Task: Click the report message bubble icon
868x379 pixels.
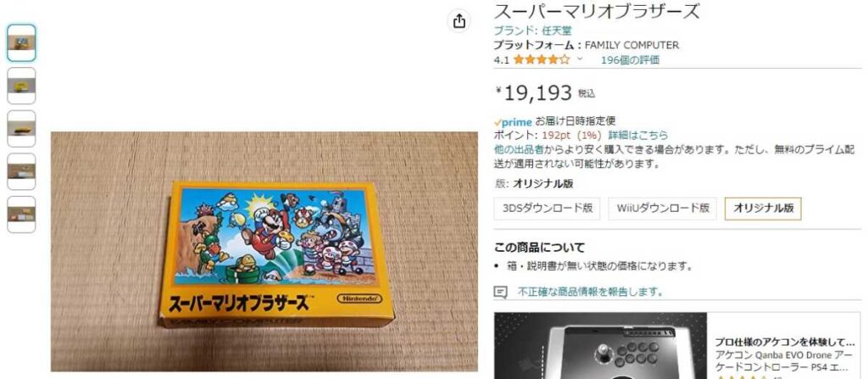Action: (x=500, y=292)
